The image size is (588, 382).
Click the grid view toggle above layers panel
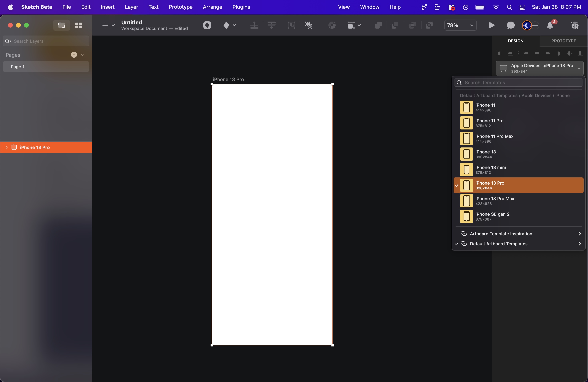tap(79, 25)
